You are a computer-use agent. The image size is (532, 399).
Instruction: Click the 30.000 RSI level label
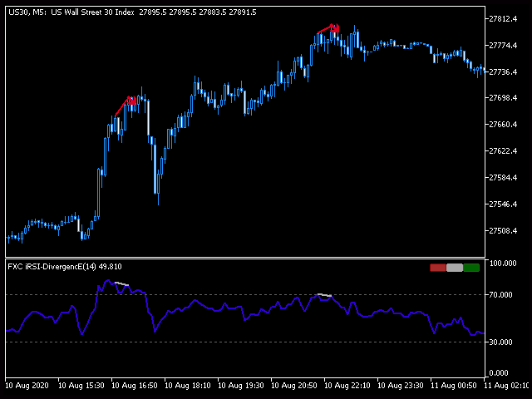(502, 342)
